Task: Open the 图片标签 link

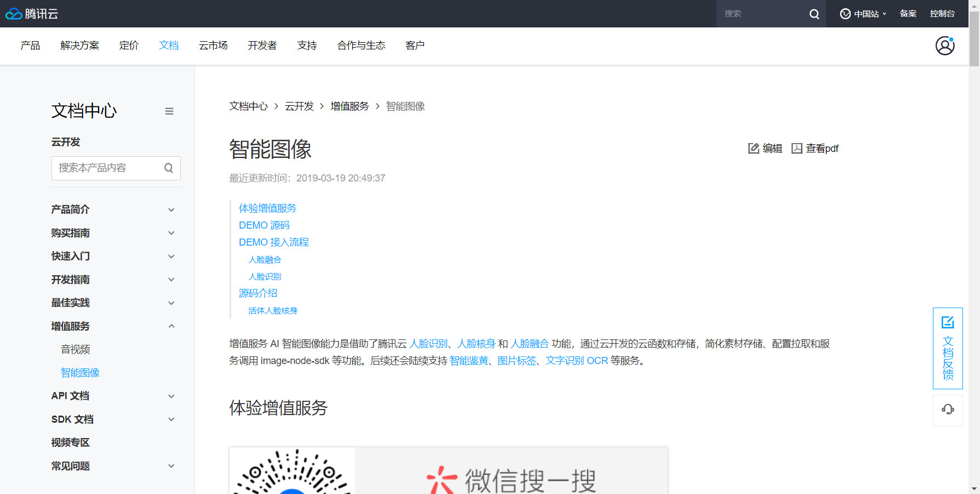Action: (517, 361)
